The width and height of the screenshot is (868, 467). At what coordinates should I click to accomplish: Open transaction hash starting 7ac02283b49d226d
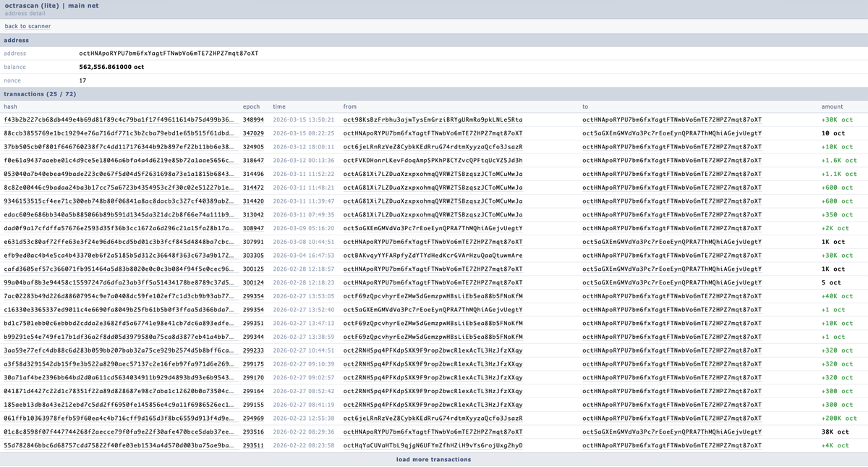(119, 296)
